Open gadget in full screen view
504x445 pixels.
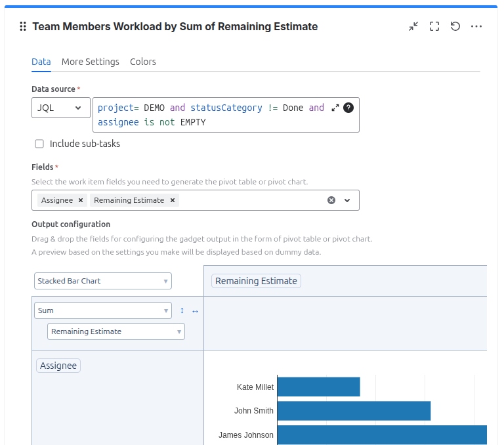pos(434,26)
